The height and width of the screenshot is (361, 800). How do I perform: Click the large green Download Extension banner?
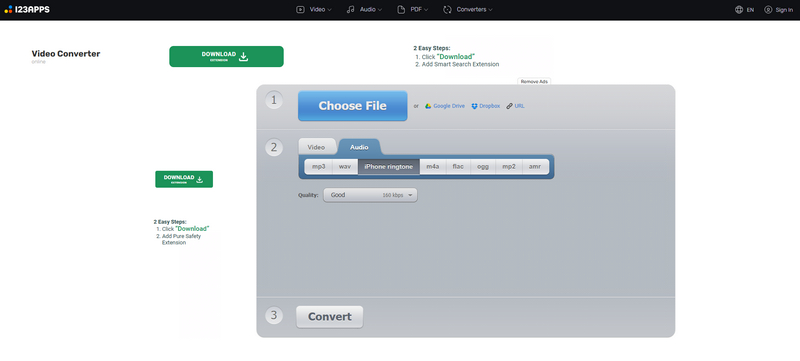(226, 56)
